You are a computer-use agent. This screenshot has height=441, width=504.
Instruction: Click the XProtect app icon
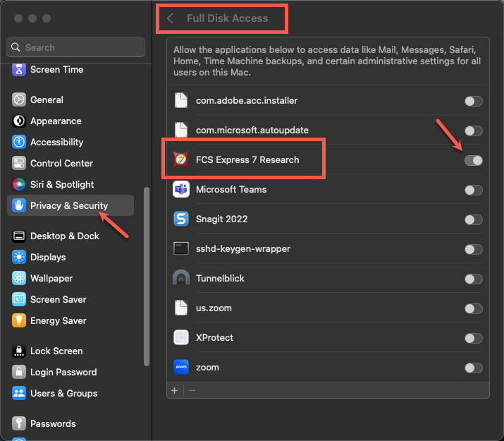(181, 337)
